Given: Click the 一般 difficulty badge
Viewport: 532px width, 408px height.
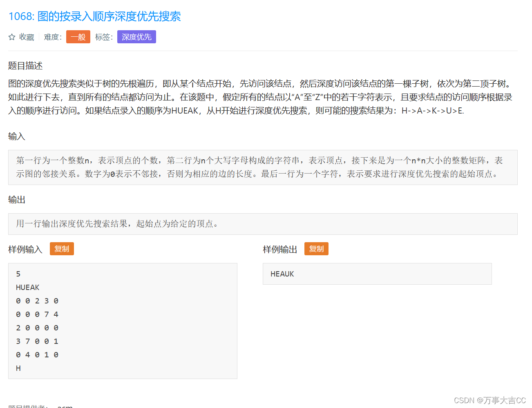Looking at the screenshot, I should pos(78,36).
